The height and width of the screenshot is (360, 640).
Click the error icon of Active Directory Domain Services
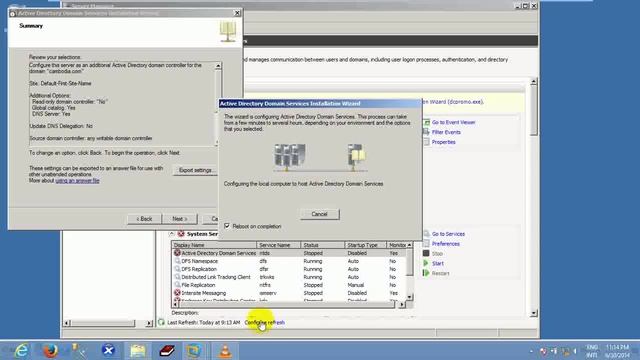(177, 253)
